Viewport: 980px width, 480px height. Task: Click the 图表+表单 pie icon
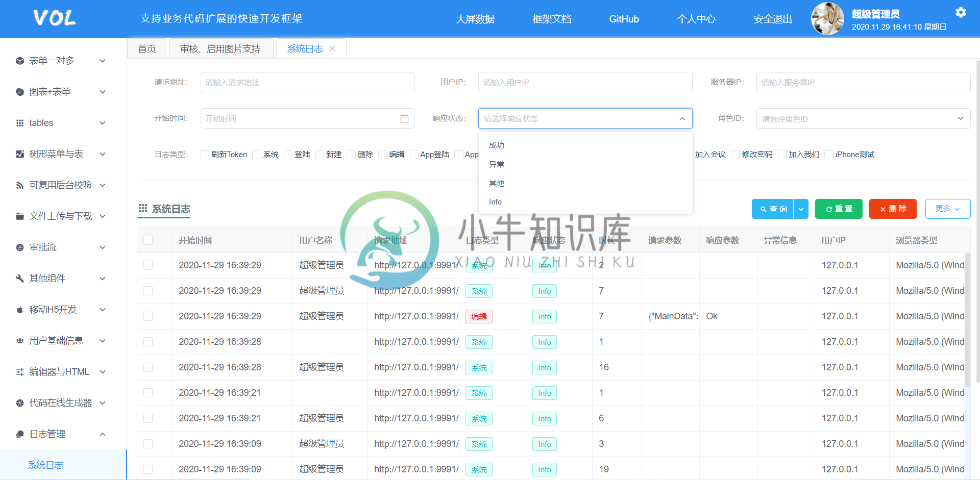pos(20,92)
